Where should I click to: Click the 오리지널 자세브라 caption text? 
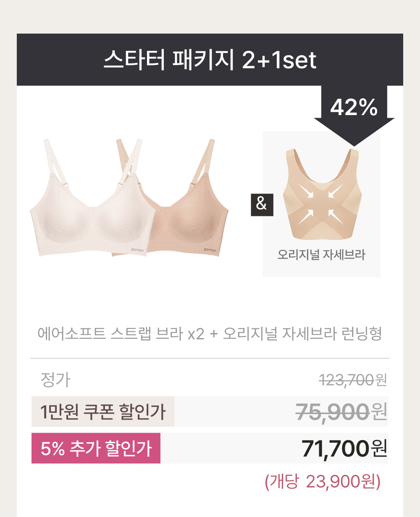point(321,255)
